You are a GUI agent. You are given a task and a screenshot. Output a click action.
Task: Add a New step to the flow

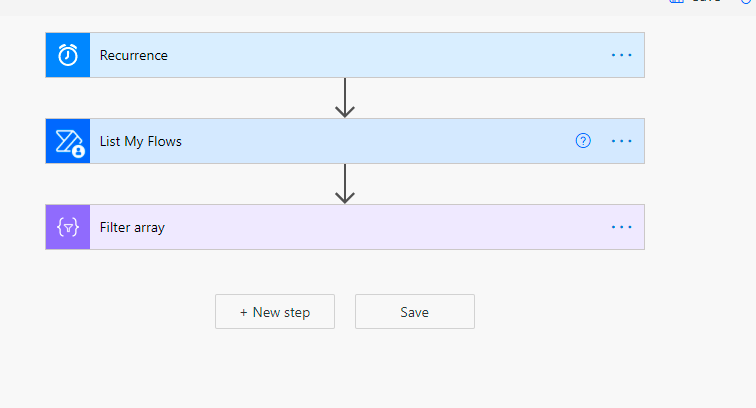point(275,312)
